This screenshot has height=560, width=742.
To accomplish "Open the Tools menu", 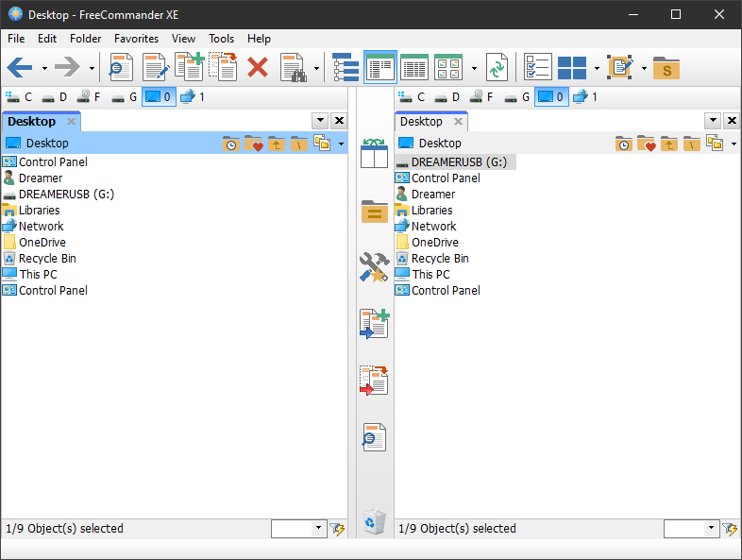I will [x=222, y=39].
